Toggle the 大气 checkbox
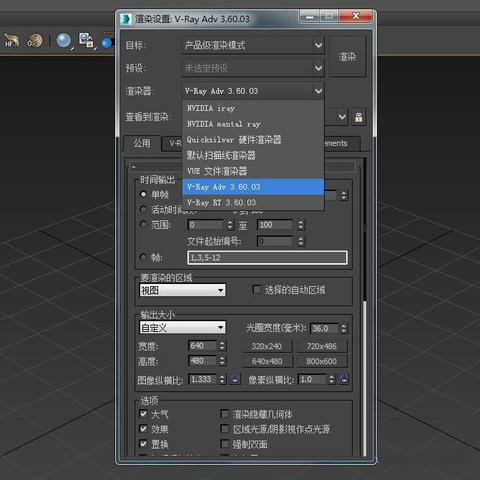 pos(143,414)
